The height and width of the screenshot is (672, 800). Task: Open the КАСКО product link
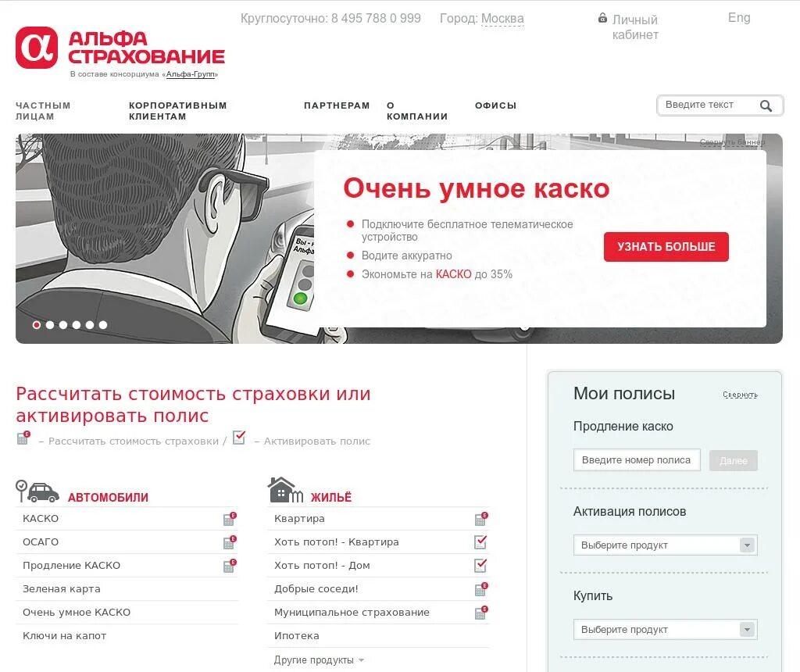[x=41, y=518]
